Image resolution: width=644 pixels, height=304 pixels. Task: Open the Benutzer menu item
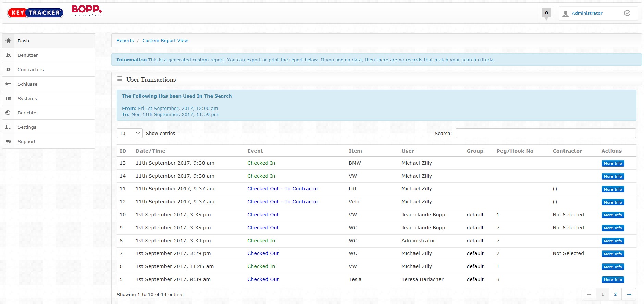[x=48, y=55]
